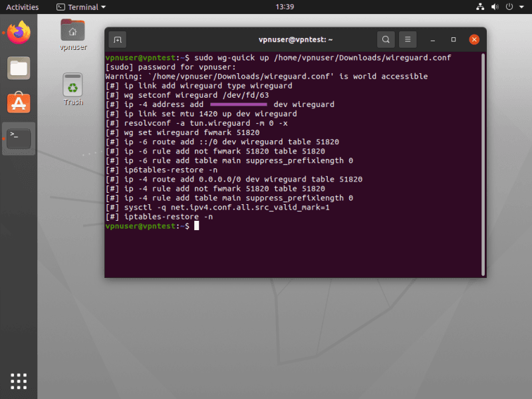Screen dimensions: 532x399
Task: Click the terminal vertical scrollbar
Action: 483,160
